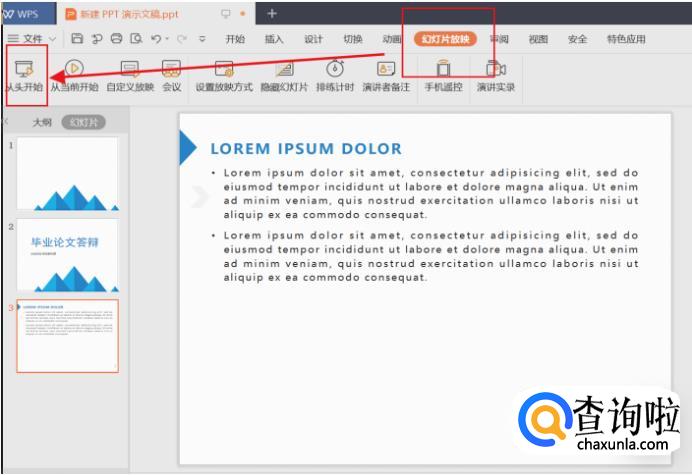Start slideshow from beginning (从头开始)

click(25, 76)
